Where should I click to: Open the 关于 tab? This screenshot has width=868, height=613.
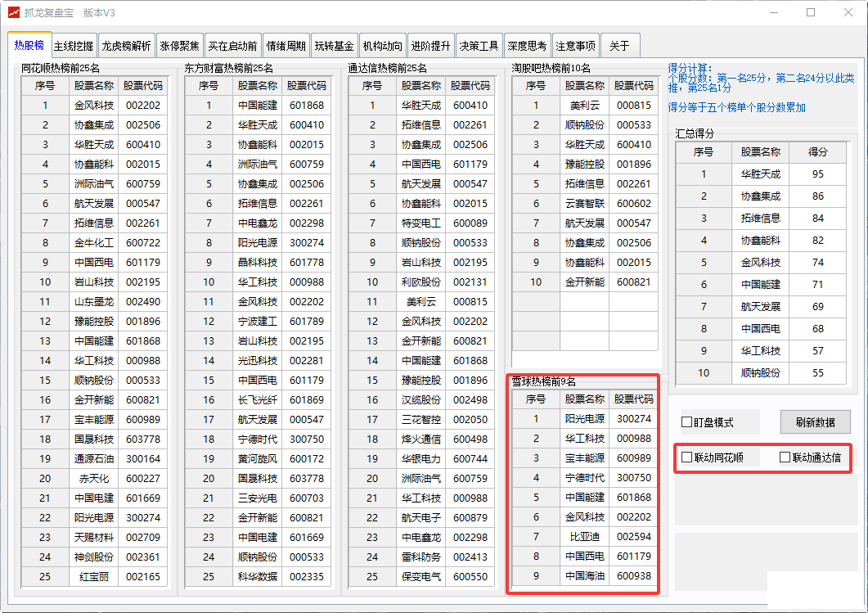tap(619, 46)
